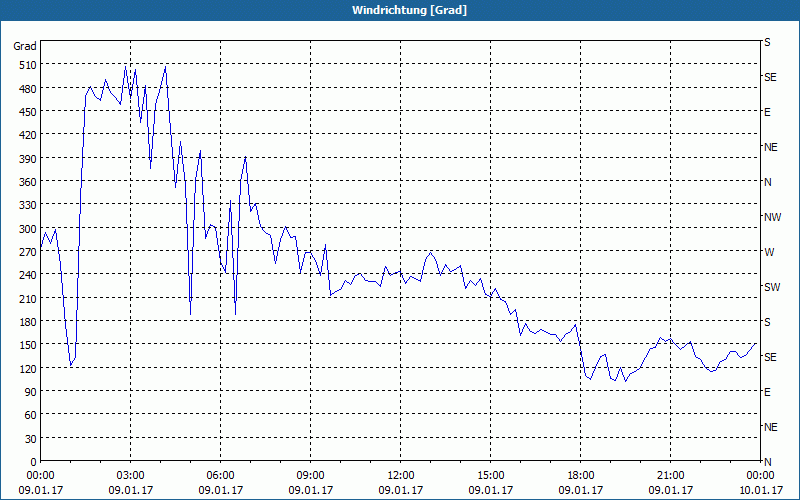Click the 360 axis label

click(x=28, y=182)
